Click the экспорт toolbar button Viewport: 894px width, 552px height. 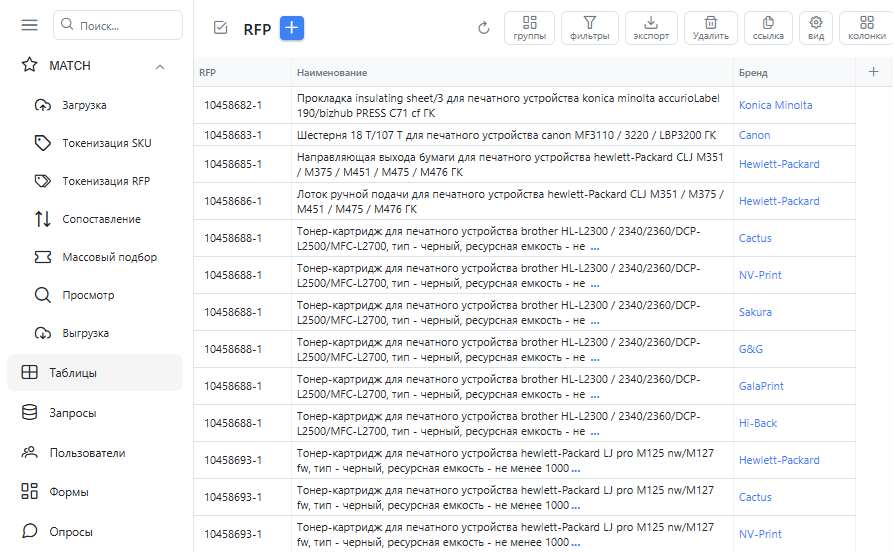pos(651,28)
